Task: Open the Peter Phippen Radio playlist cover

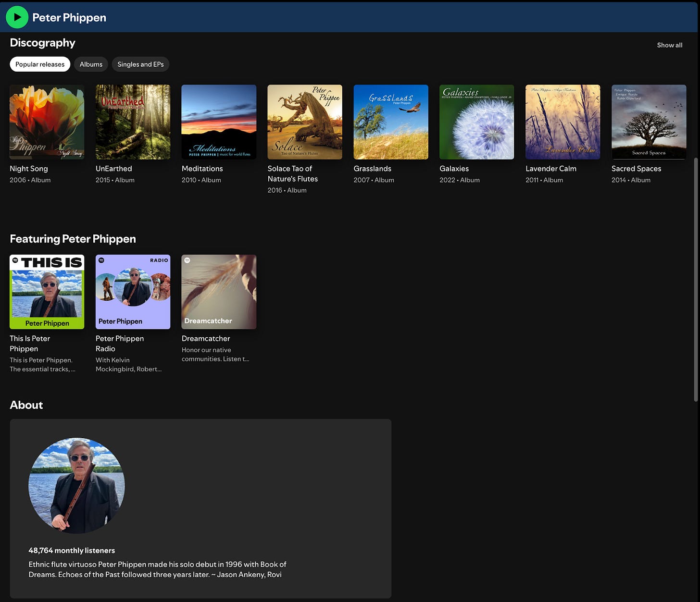Action: pyautogui.click(x=133, y=292)
